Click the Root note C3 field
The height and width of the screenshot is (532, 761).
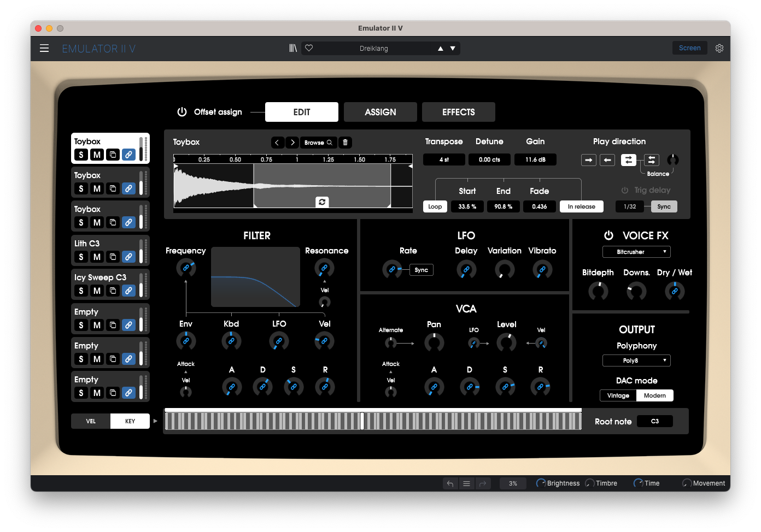point(655,421)
